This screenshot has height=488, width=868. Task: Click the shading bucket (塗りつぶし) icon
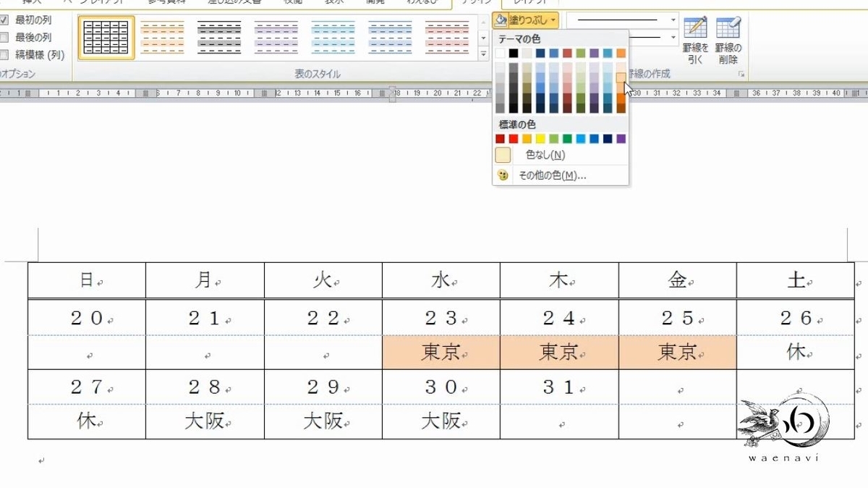coord(501,20)
